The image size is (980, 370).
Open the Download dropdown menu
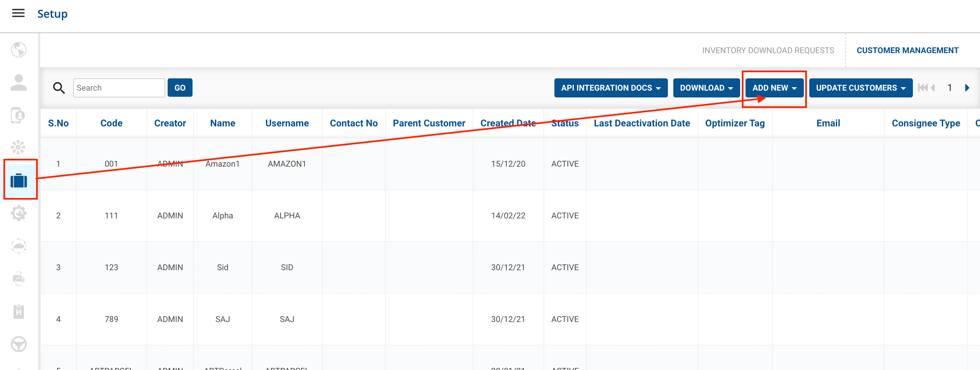tap(706, 88)
